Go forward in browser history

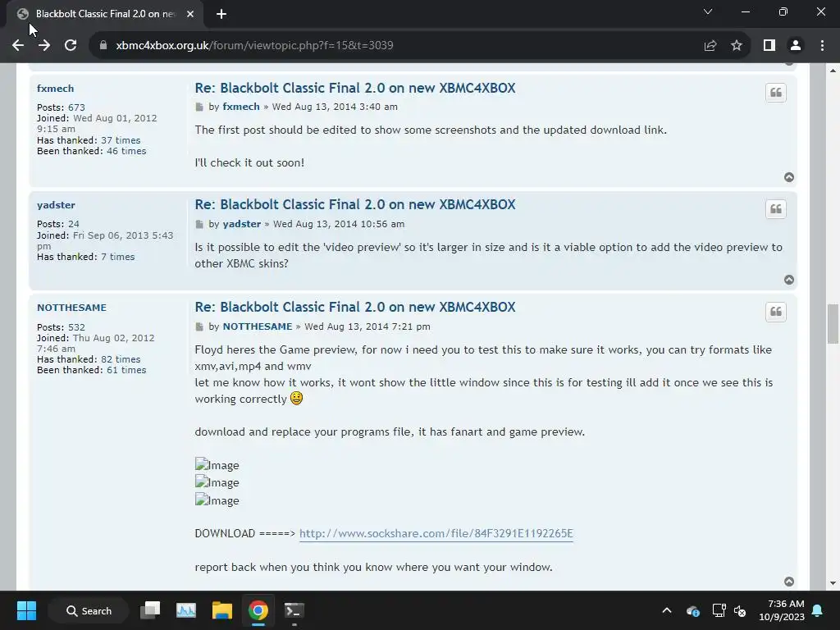coord(44,46)
